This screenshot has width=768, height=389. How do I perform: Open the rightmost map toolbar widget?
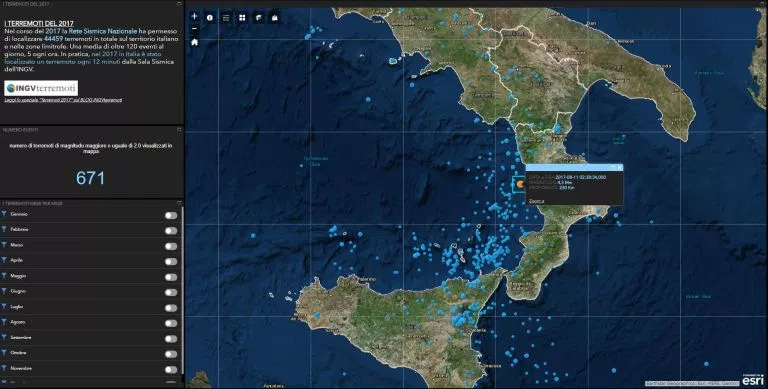coord(275,18)
